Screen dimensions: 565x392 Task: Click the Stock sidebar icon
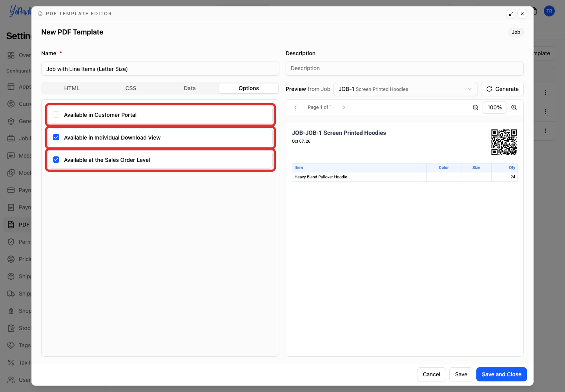pyautogui.click(x=11, y=328)
